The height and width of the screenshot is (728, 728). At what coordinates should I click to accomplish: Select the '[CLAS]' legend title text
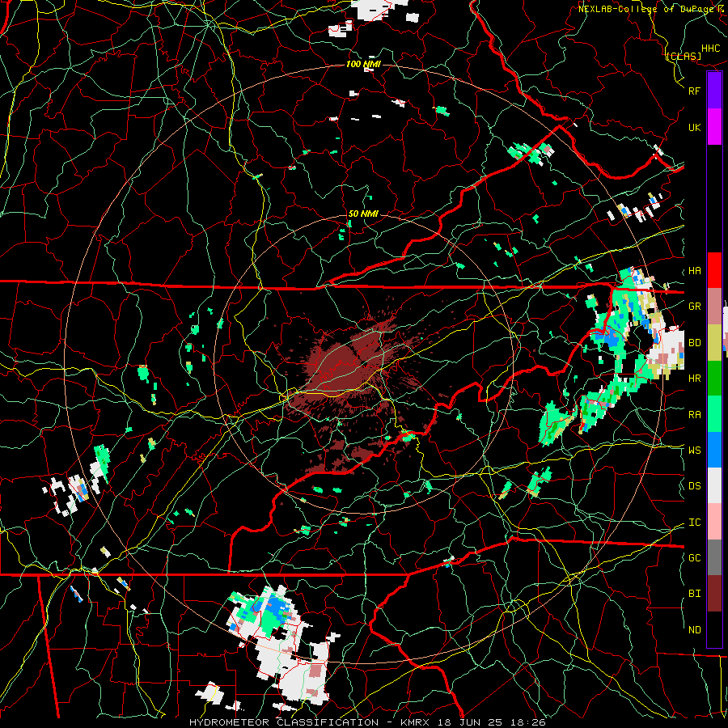point(684,57)
